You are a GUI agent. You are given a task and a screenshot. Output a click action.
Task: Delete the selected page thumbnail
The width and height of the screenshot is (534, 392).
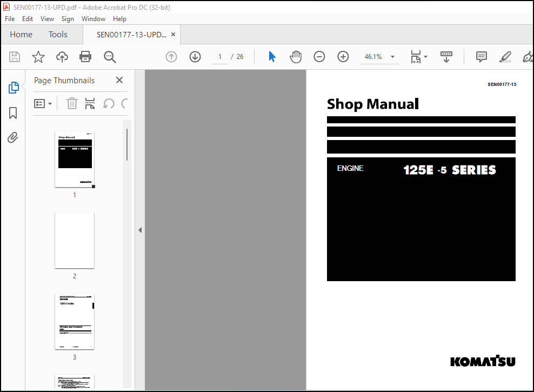(72, 103)
